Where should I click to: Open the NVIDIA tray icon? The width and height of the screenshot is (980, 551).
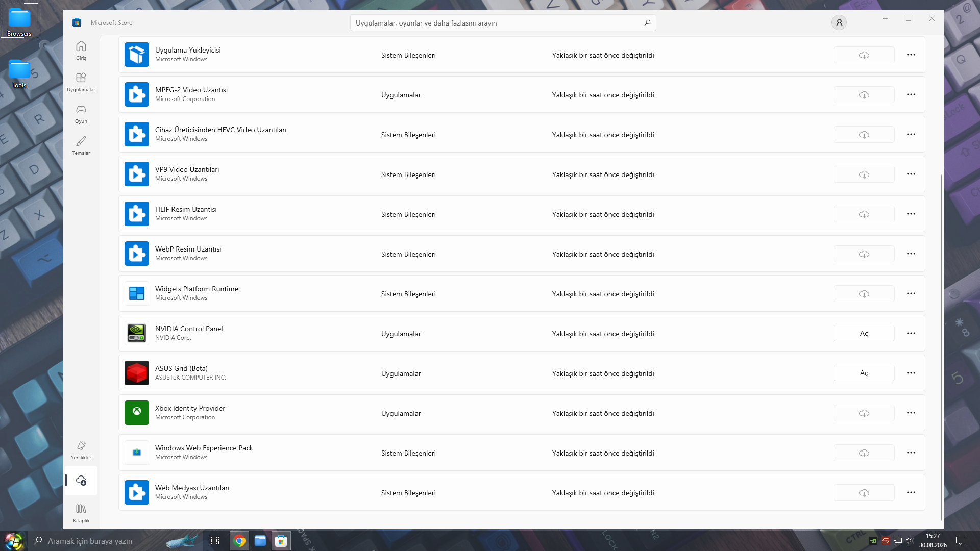[873, 541]
